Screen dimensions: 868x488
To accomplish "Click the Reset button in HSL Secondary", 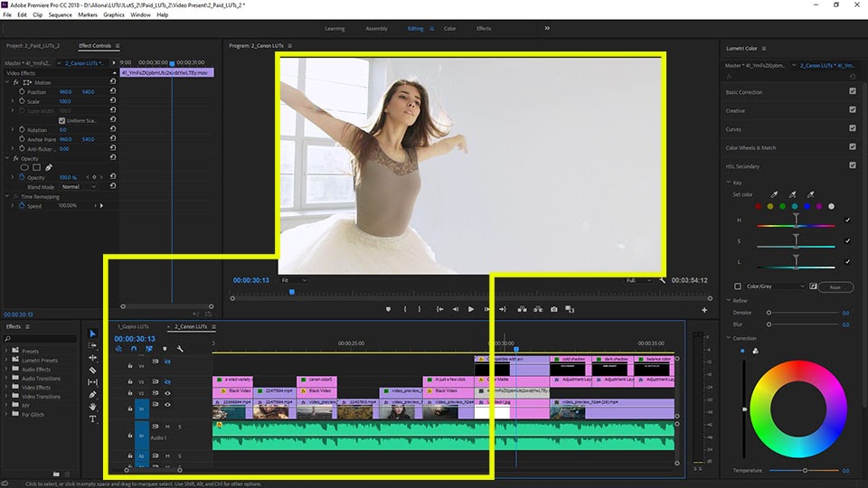I will point(835,286).
